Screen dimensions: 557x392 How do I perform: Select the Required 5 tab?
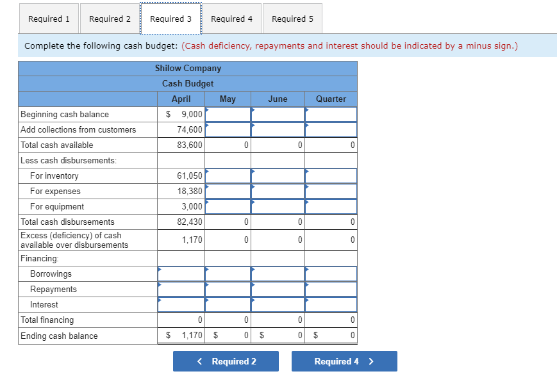tap(292, 19)
